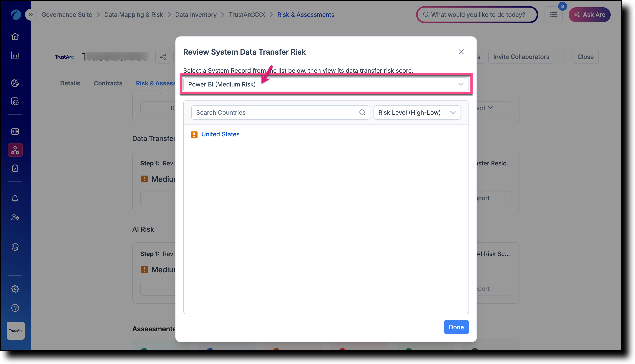Click the TrustArc leaf logo icon
635x364 pixels.
click(16, 14)
